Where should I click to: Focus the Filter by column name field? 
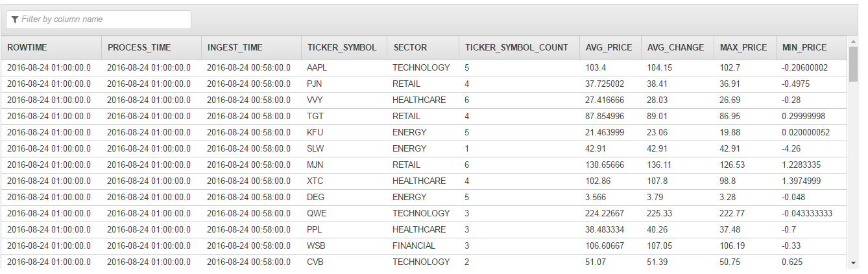[x=99, y=19]
